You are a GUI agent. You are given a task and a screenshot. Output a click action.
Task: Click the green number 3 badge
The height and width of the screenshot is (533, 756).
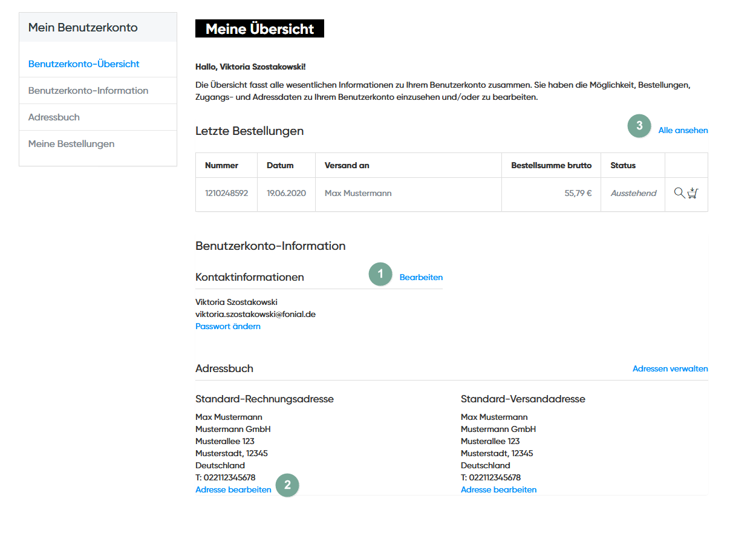pyautogui.click(x=639, y=126)
